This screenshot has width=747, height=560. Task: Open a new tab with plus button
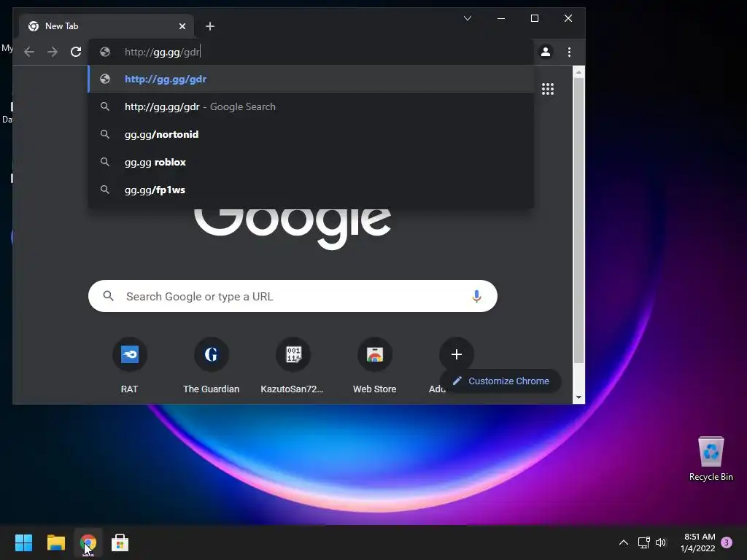209,26
